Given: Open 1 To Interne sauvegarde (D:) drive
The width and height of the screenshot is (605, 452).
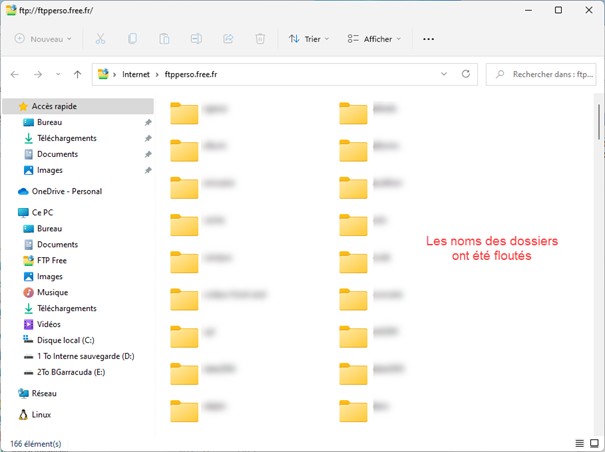Looking at the screenshot, I should coord(86,356).
